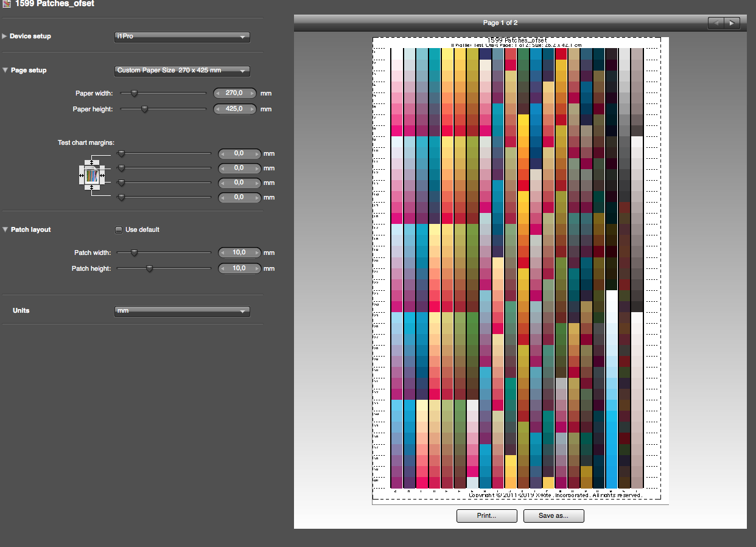Image resolution: width=756 pixels, height=547 pixels.
Task: Increase the right margin value arrow
Action: (257, 183)
